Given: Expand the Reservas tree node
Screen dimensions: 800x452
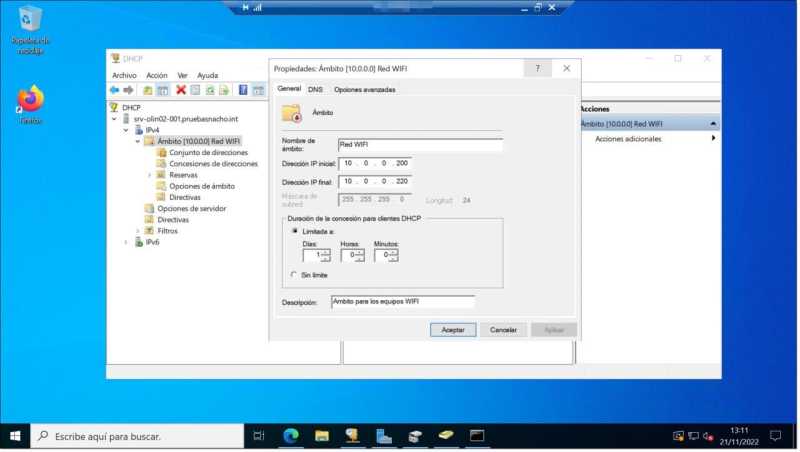Looking at the screenshot, I should [149, 175].
